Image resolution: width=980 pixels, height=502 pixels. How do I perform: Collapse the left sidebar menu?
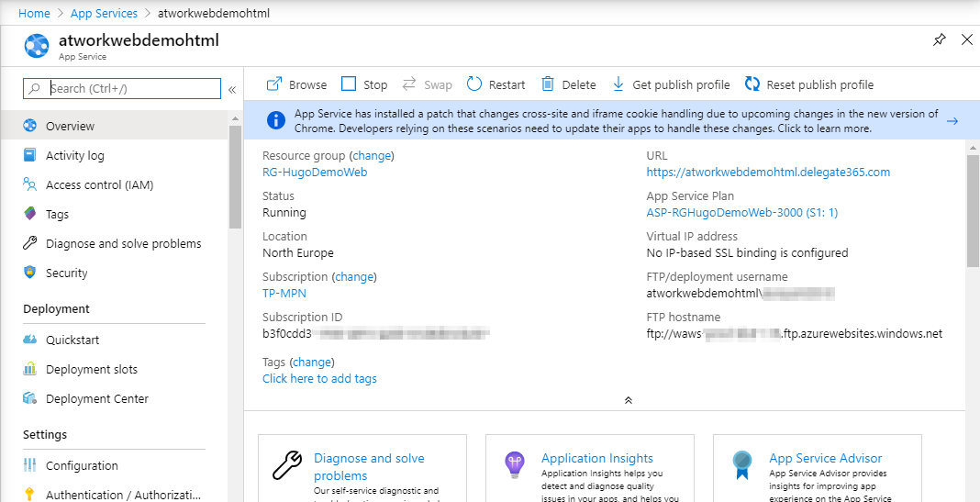232,89
